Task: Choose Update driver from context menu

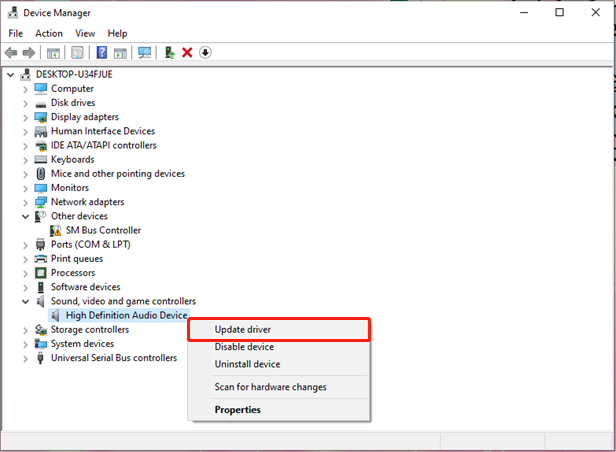Action: [279, 329]
